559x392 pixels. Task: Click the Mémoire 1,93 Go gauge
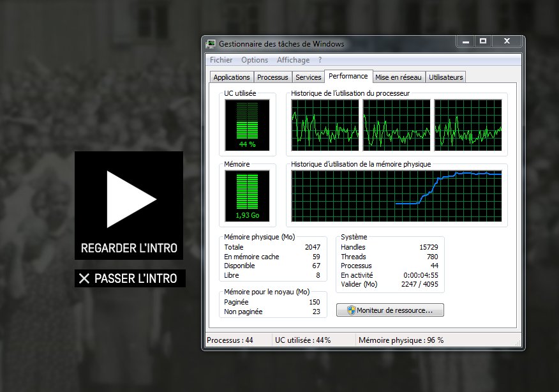(247, 196)
